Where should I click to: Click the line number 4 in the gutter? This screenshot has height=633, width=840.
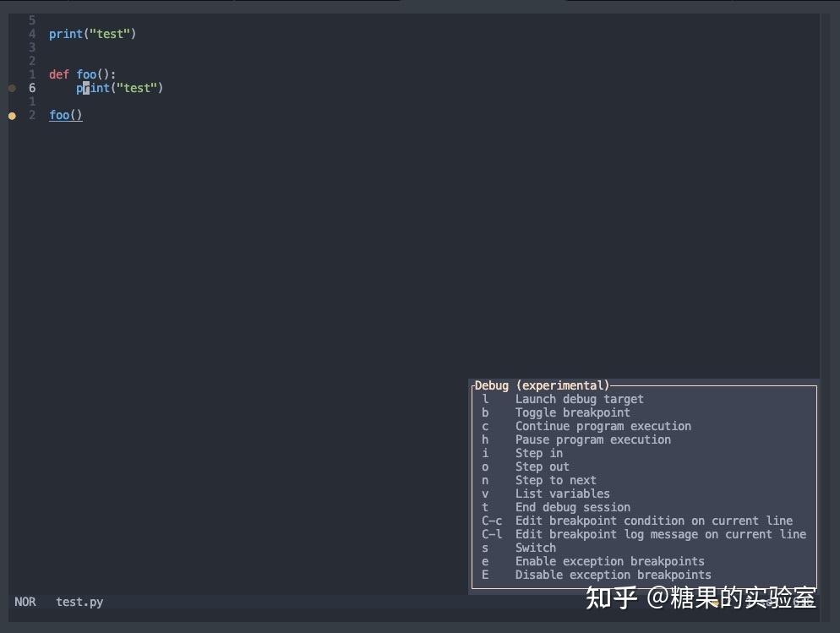click(32, 34)
